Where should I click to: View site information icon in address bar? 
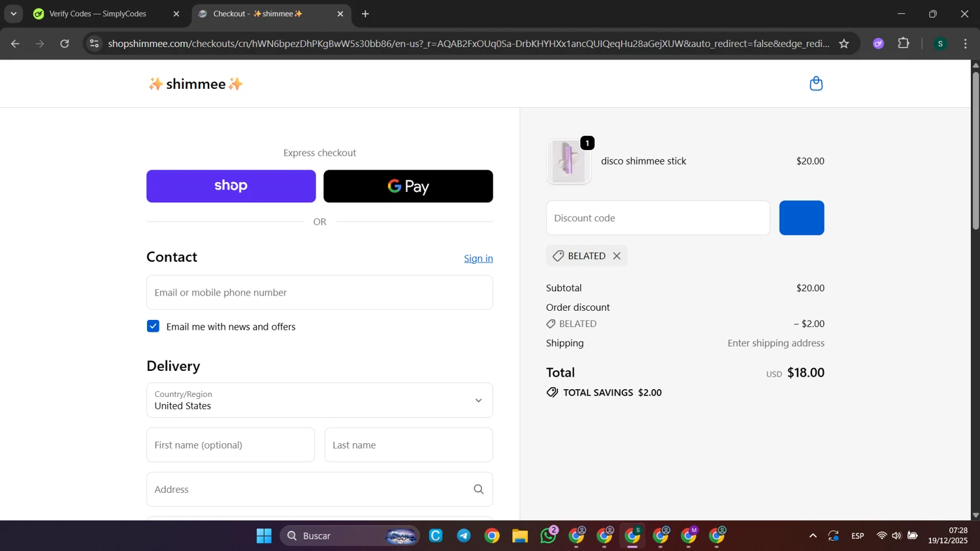[94, 44]
